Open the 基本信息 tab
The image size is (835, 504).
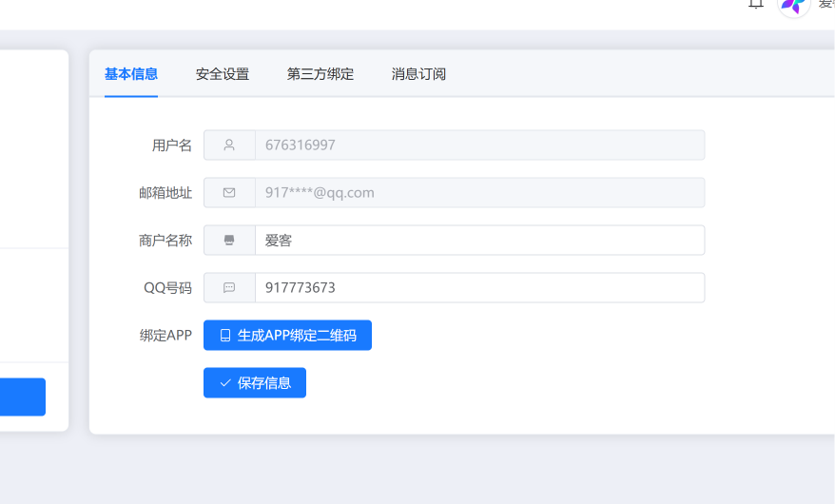(131, 74)
